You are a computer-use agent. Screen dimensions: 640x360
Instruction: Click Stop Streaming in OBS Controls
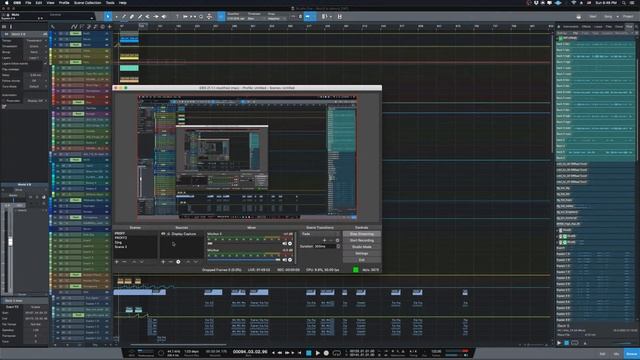click(x=362, y=234)
